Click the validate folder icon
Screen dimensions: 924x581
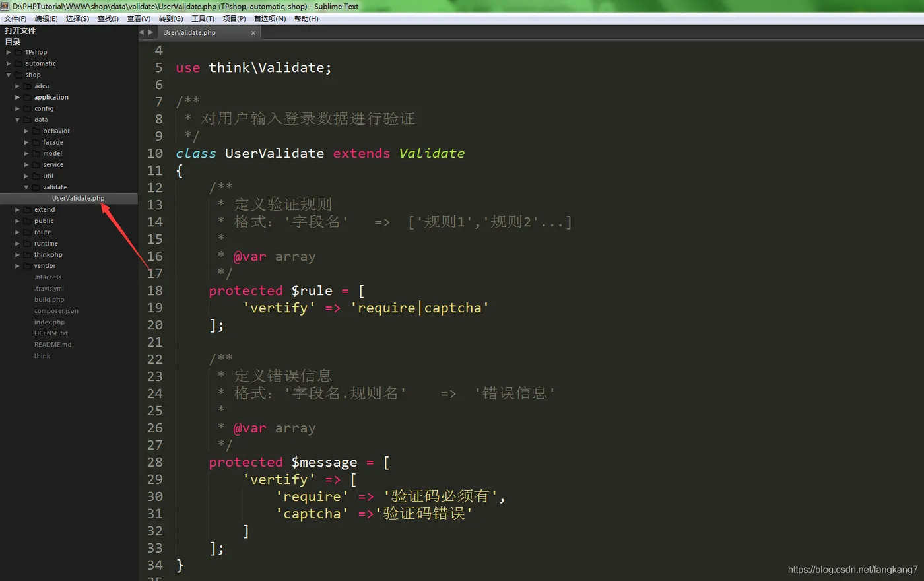36,187
